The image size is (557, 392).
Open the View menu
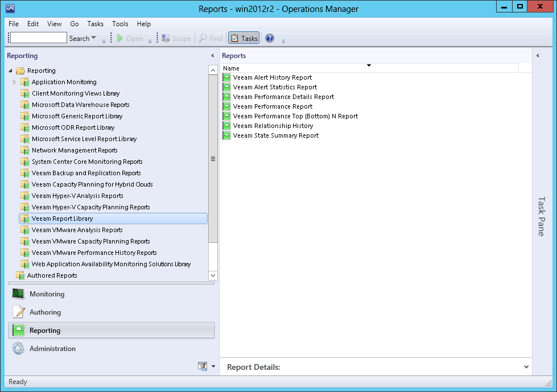55,24
